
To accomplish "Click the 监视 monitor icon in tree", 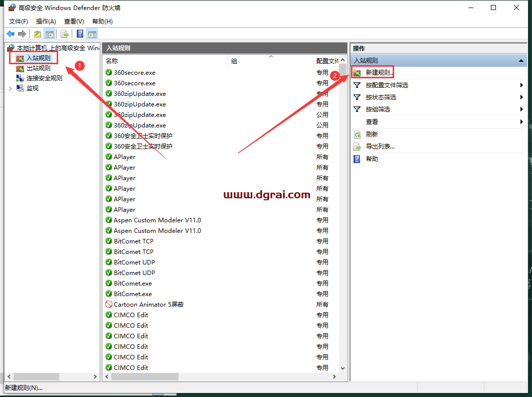I will point(20,88).
